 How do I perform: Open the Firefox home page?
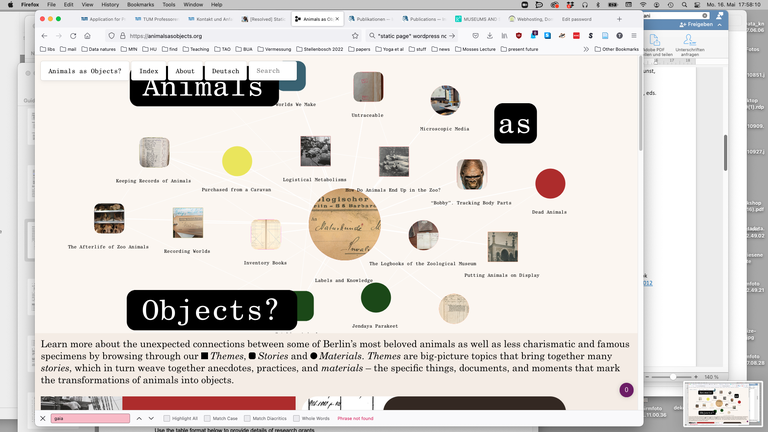tap(87, 36)
